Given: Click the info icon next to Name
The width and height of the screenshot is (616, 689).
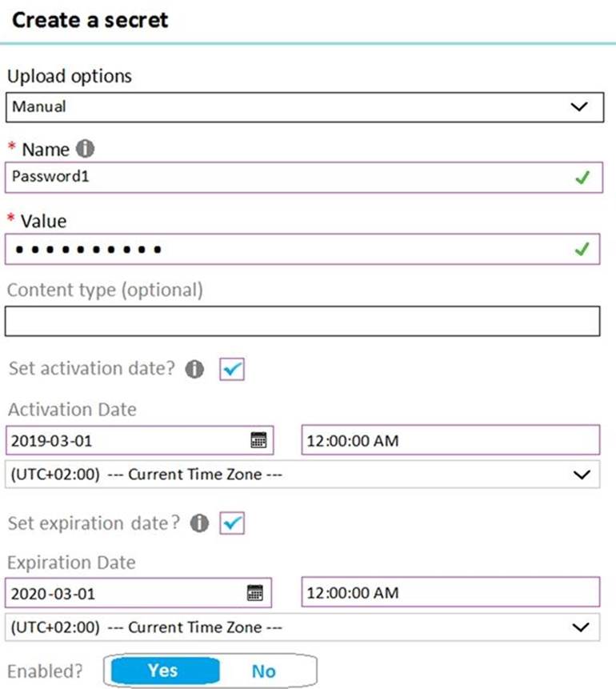Looking at the screenshot, I should point(85,149).
